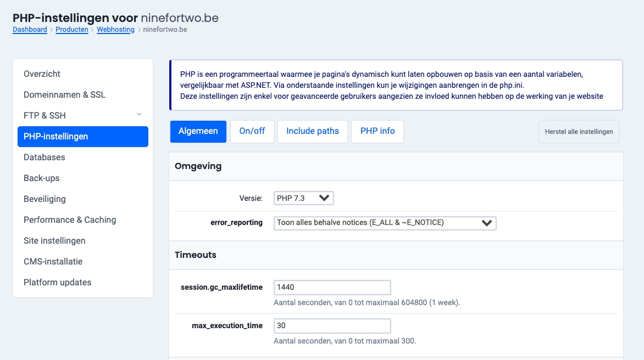Image resolution: width=644 pixels, height=360 pixels.
Task: Open Performance & Caching settings
Action: point(70,220)
